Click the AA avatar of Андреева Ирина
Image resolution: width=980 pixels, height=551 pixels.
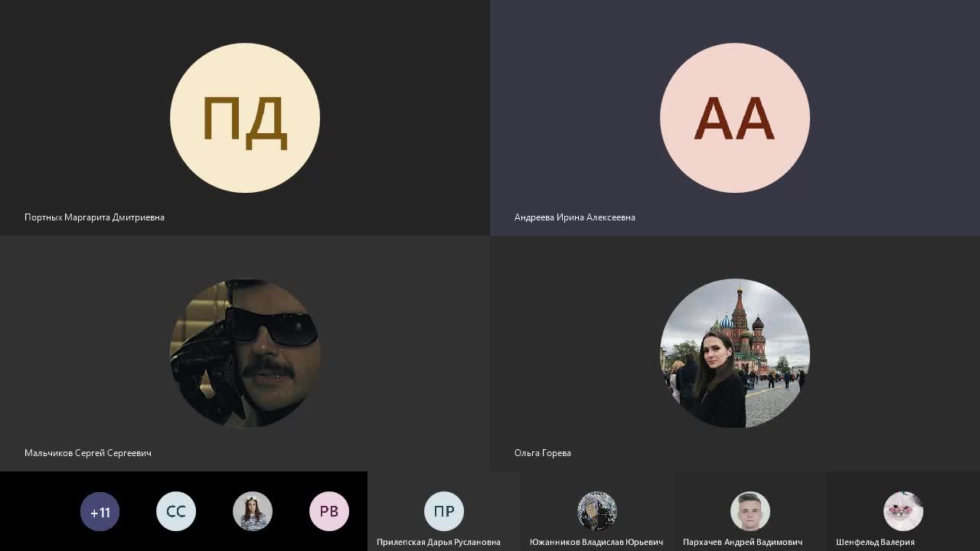[735, 118]
